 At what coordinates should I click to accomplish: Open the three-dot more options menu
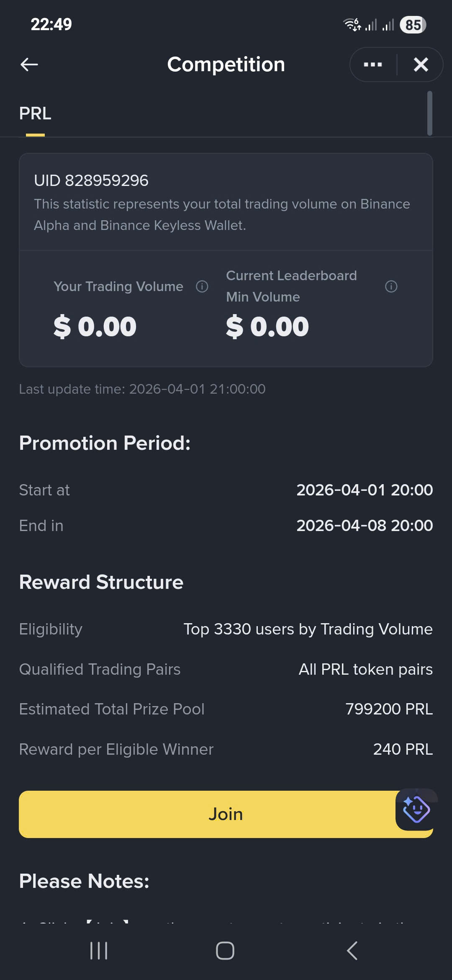point(372,64)
